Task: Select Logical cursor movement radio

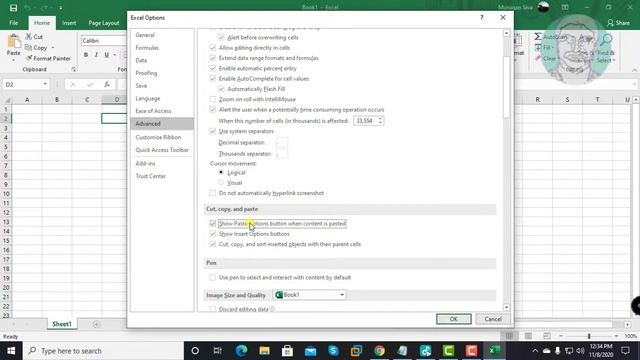Action: click(221, 172)
